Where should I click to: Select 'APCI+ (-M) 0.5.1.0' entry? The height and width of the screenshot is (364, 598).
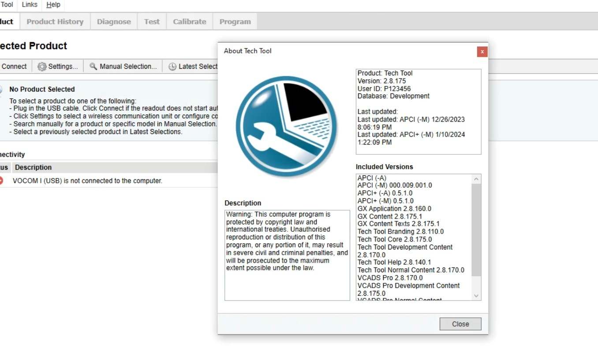click(385, 201)
